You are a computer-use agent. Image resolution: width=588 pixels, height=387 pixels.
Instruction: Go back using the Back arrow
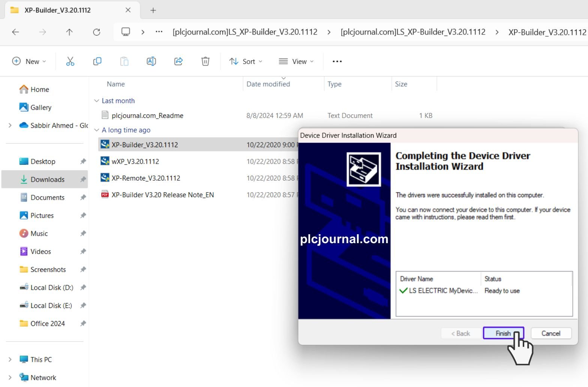tap(15, 32)
